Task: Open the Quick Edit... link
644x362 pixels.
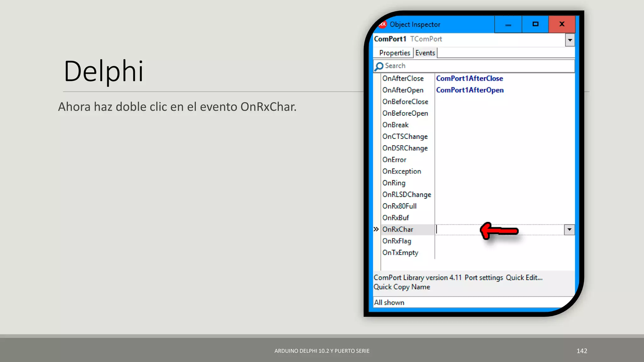Action: point(524,278)
